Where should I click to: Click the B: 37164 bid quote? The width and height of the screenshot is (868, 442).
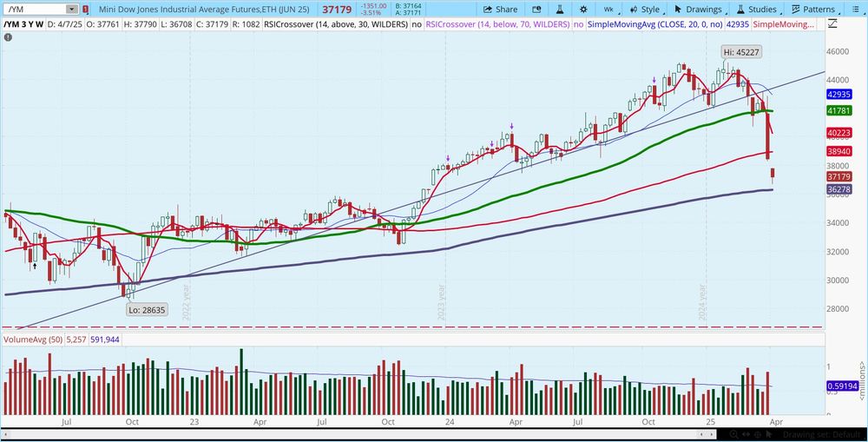point(408,6)
